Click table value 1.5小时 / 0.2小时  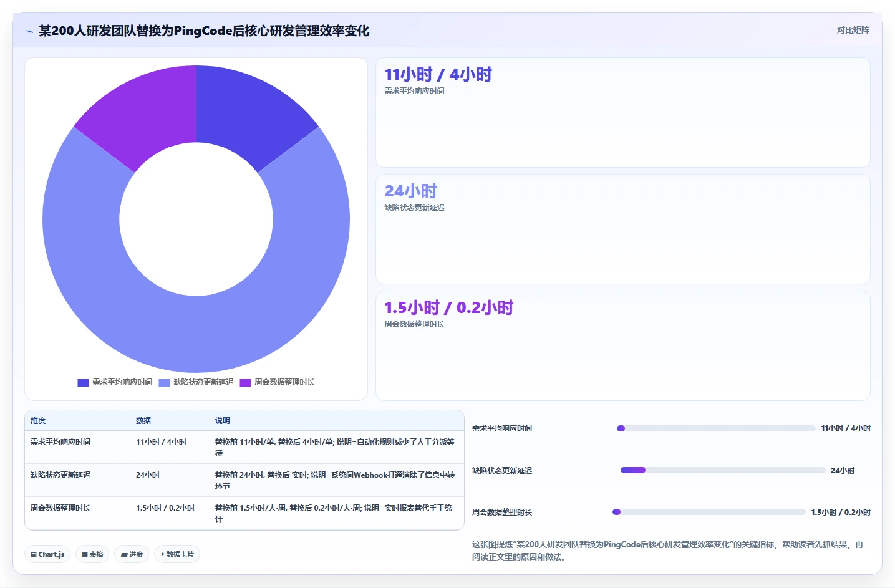coord(165,508)
